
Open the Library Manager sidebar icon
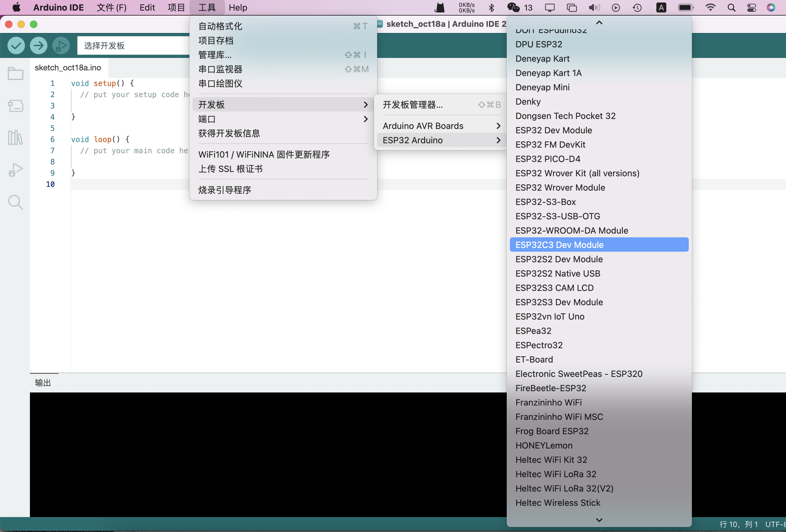15,138
